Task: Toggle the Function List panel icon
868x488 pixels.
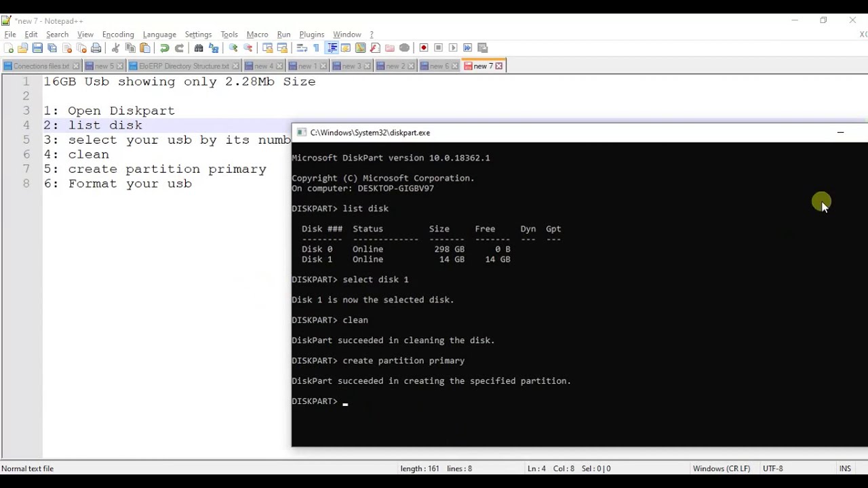Action: 374,47
